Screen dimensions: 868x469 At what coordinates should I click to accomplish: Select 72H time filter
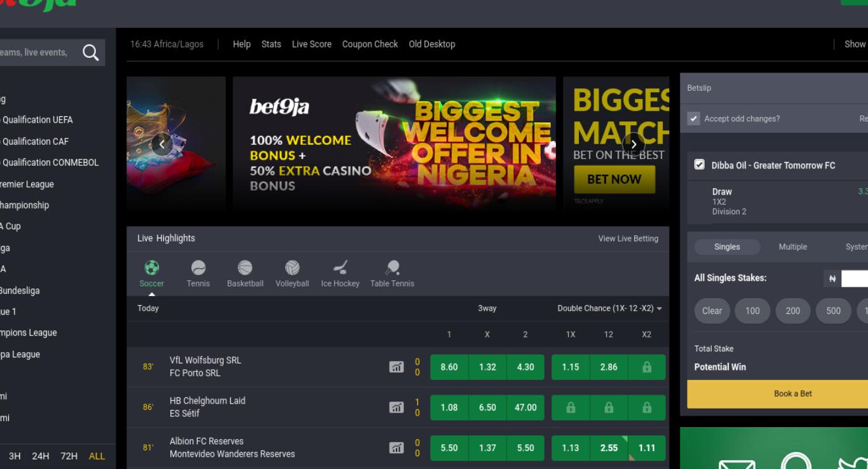69,456
